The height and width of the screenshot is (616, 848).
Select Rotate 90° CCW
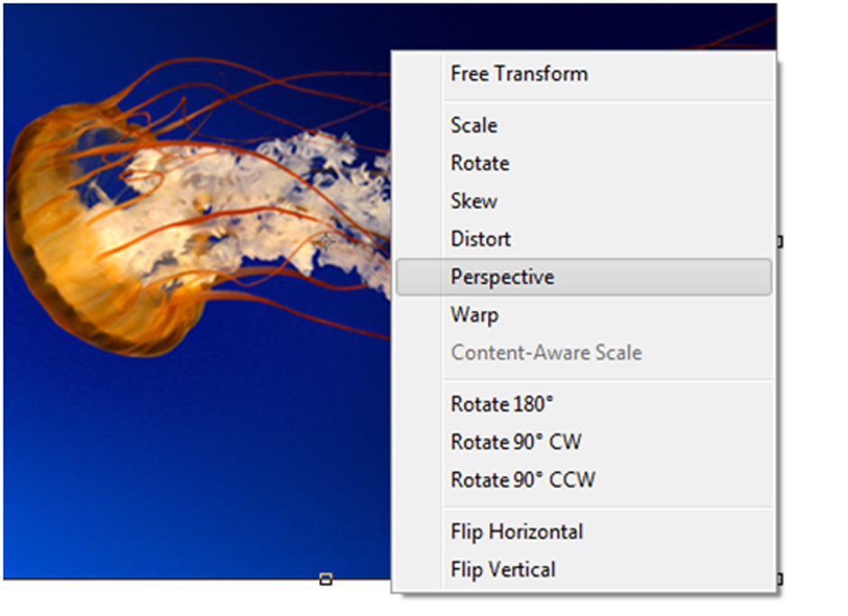coord(584,480)
